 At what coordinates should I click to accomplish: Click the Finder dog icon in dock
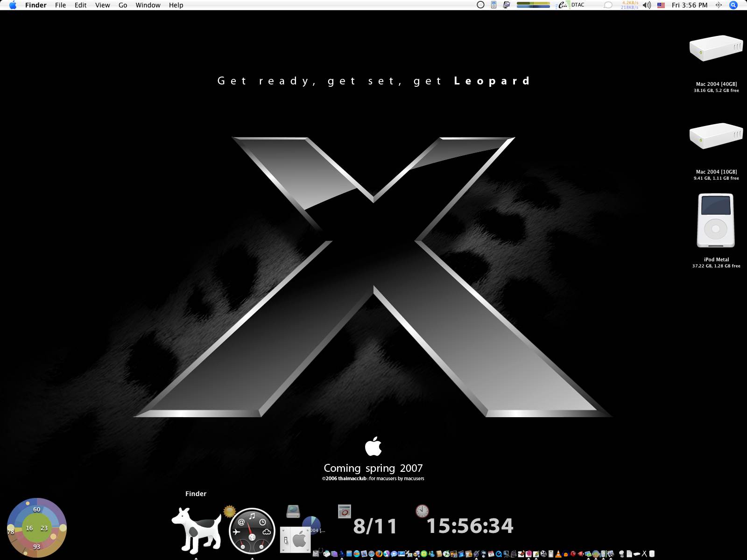tap(196, 531)
